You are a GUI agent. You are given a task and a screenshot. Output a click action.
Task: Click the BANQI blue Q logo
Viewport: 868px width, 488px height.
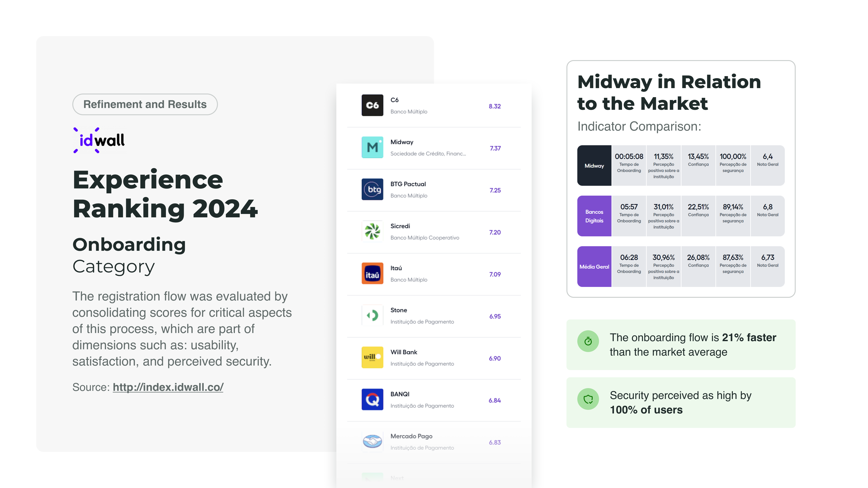pos(372,400)
